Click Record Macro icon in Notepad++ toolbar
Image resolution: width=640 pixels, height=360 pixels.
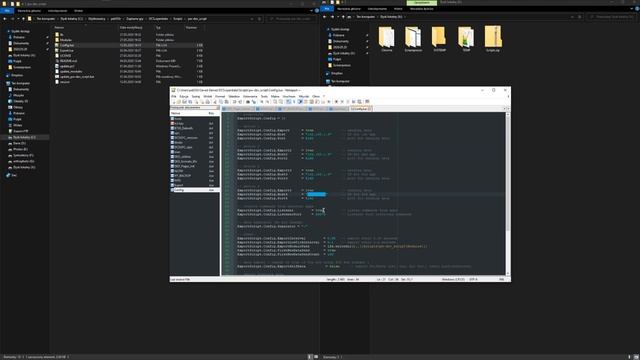click(x=336, y=102)
